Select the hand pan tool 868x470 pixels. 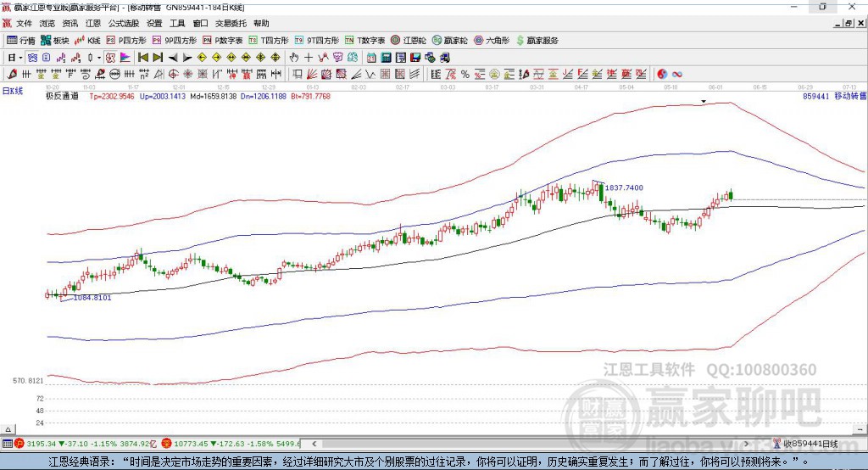(x=294, y=58)
